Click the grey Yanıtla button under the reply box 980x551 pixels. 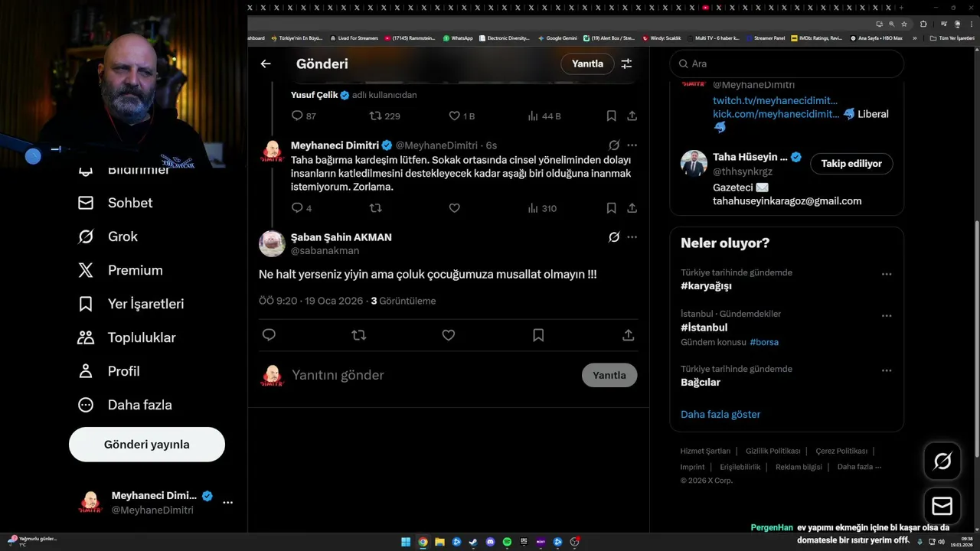click(609, 375)
